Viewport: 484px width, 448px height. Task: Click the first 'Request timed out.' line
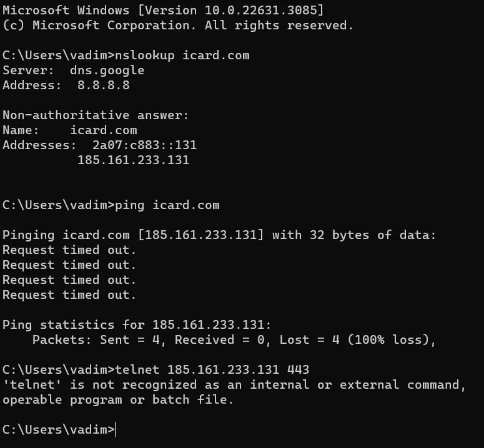pyautogui.click(x=69, y=250)
